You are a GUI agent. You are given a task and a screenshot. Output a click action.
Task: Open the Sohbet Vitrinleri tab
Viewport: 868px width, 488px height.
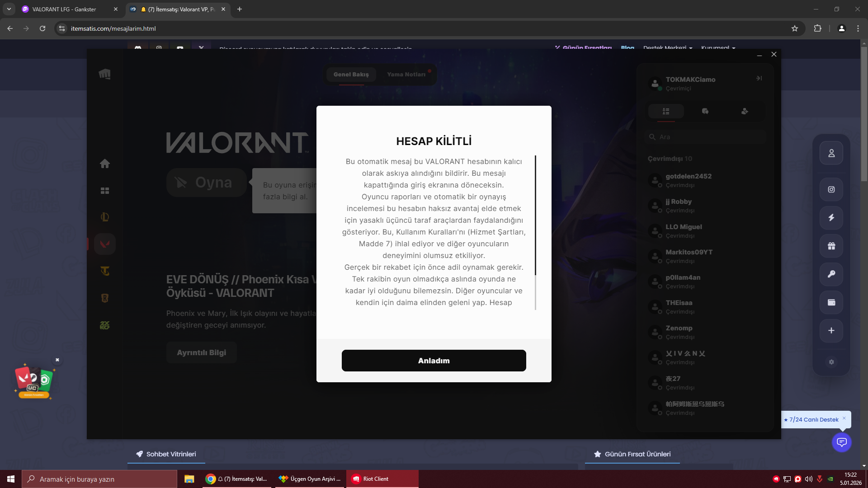tap(166, 454)
